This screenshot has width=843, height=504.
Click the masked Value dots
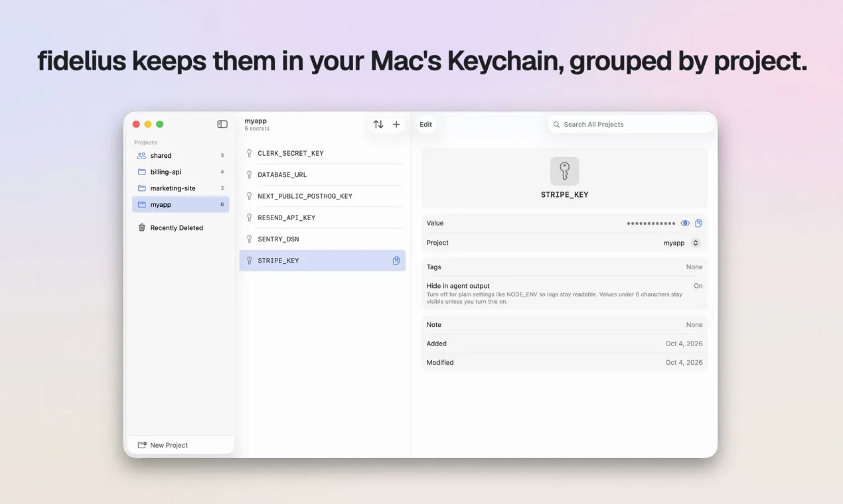pyautogui.click(x=651, y=223)
